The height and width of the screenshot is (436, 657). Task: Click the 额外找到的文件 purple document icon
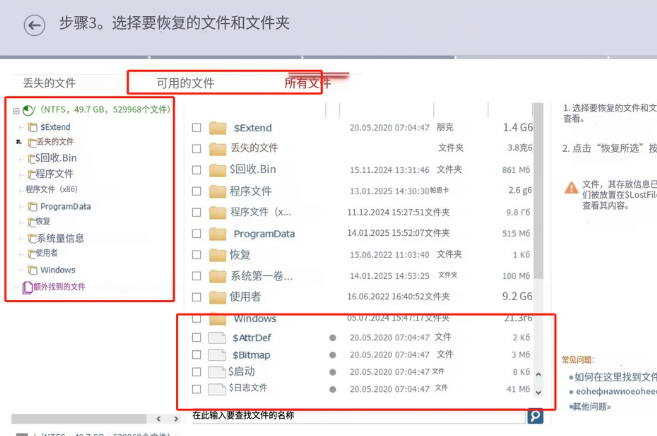pos(28,287)
